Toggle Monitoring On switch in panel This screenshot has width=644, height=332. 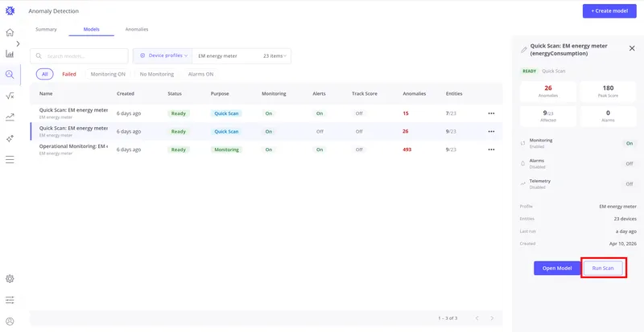[630, 144]
